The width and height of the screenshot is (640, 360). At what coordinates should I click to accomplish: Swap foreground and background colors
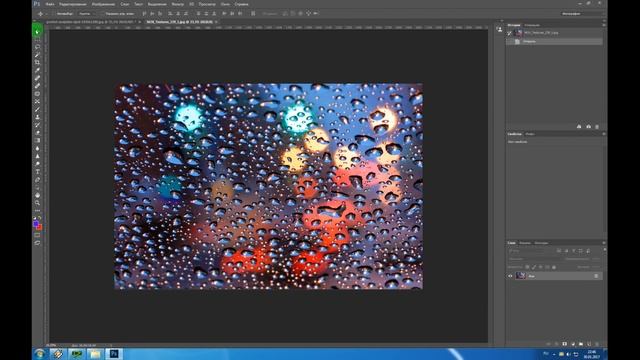pyautogui.click(x=40, y=218)
